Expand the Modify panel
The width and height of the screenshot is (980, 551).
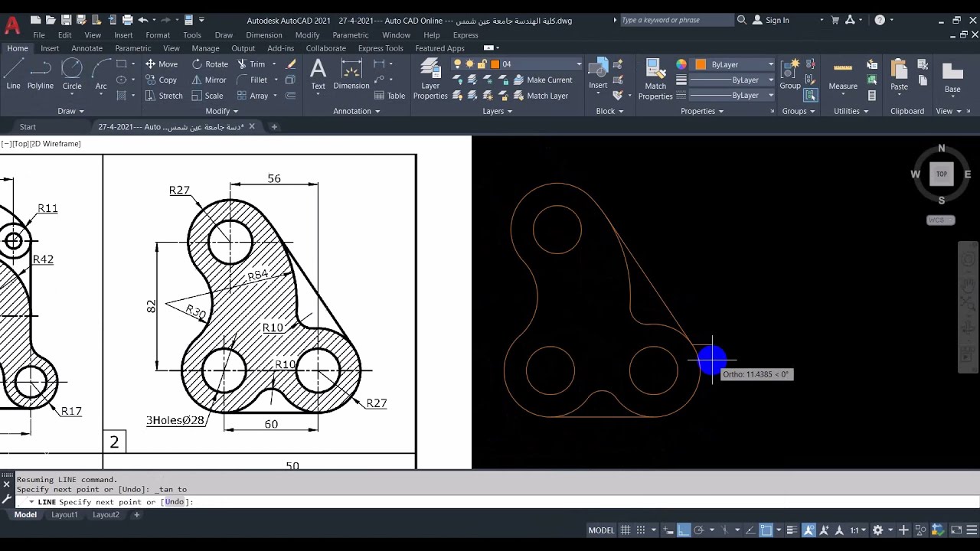[x=222, y=111]
